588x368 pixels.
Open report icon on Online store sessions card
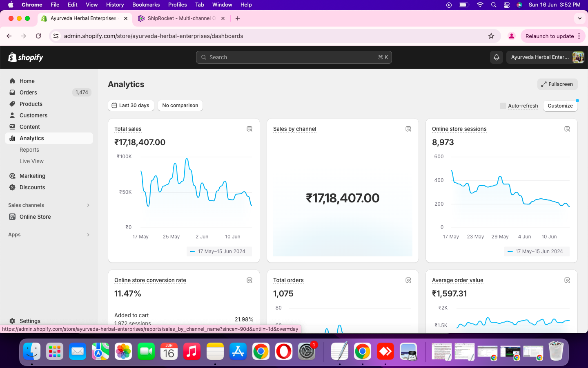[567, 129]
